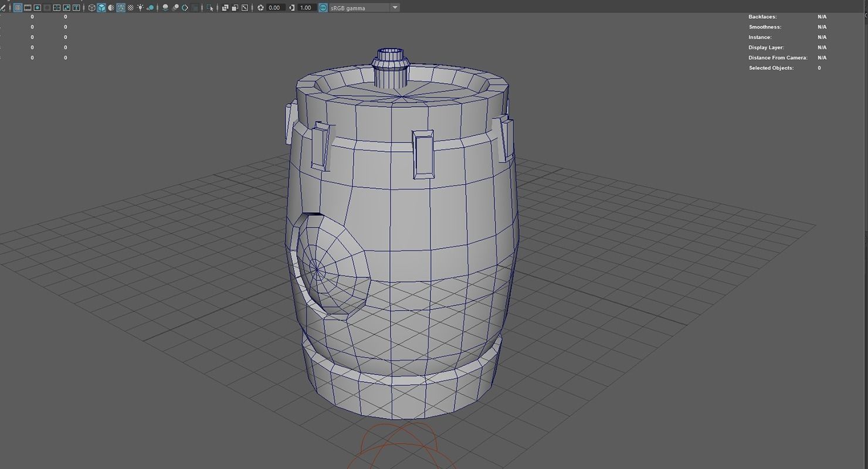868x469 pixels.
Task: Click the Smoothness: heads-up label
Action: click(765, 27)
